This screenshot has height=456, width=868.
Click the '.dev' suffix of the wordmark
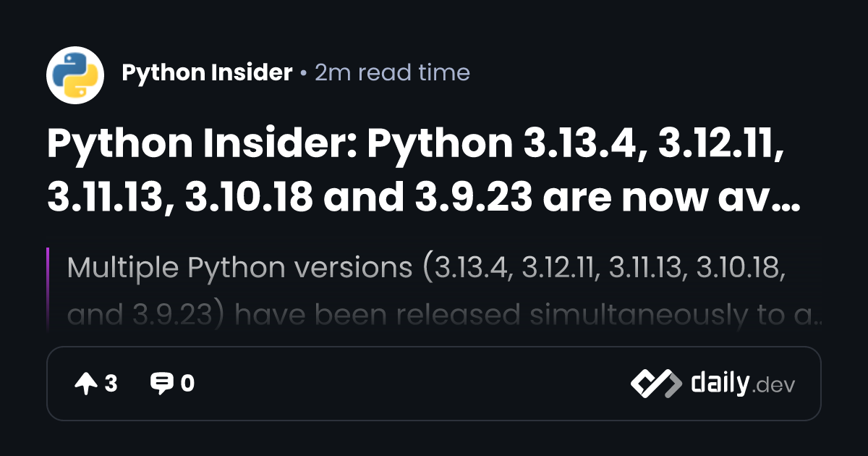(x=773, y=385)
